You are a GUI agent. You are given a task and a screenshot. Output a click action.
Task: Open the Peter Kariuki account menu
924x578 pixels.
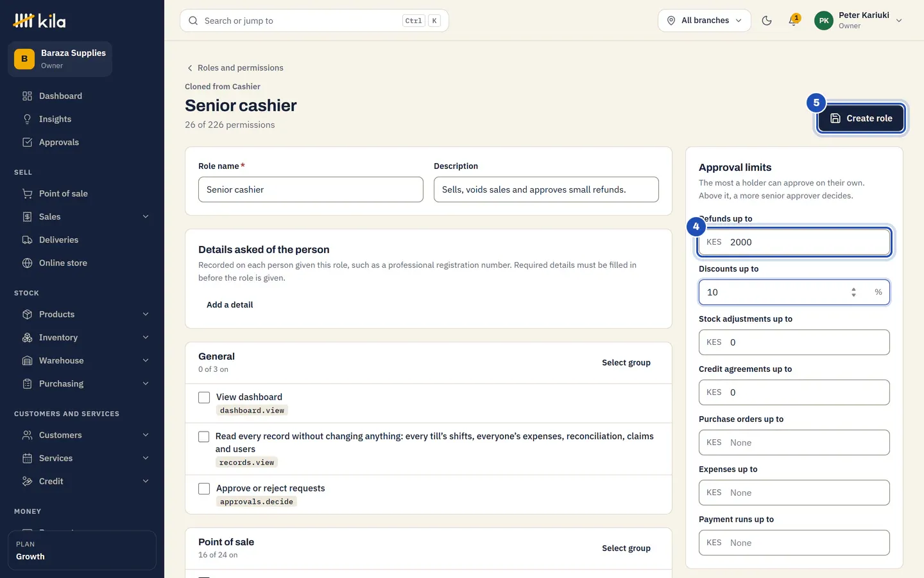(859, 21)
